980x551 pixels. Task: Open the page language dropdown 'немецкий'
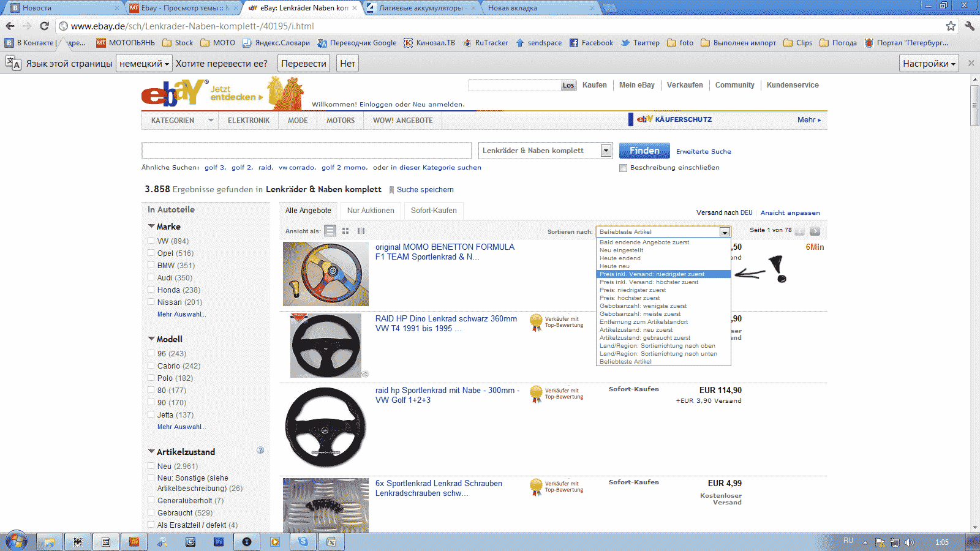pyautogui.click(x=144, y=64)
